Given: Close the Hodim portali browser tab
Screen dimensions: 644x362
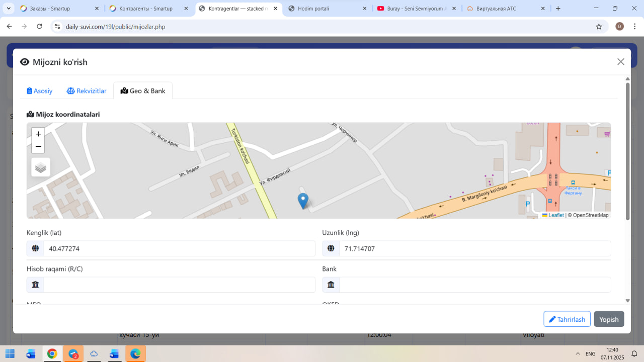Looking at the screenshot, I should coord(364,9).
